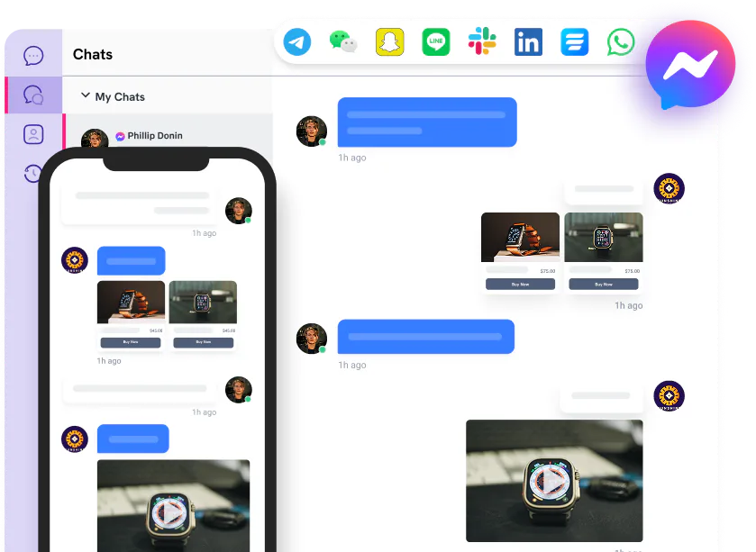Image resolution: width=756 pixels, height=552 pixels.
Task: Click the white reply bubble above desktop video
Action: tap(602, 399)
